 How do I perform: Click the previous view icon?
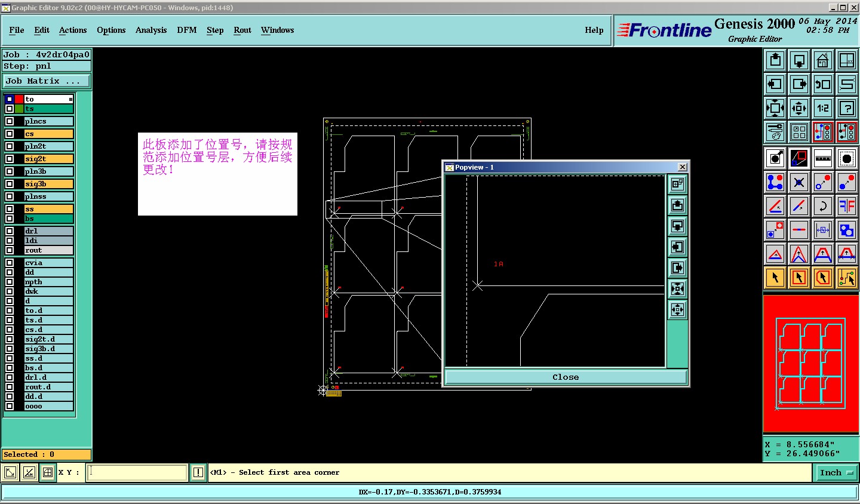click(823, 84)
